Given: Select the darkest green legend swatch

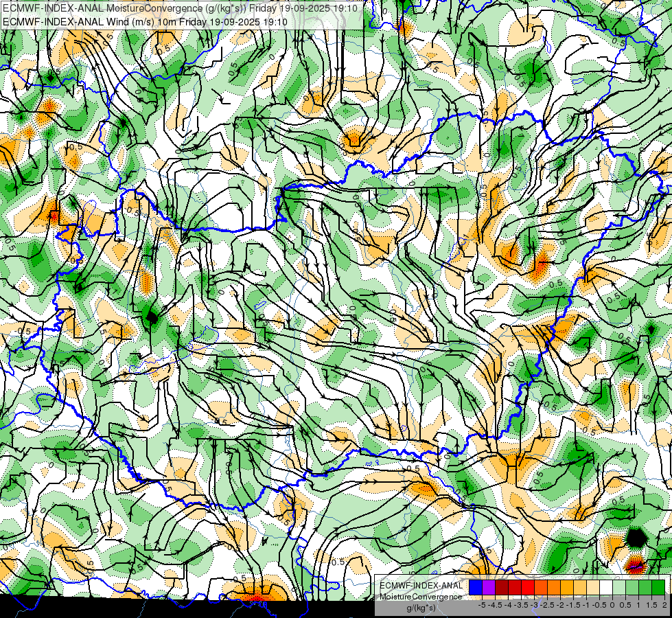Looking at the screenshot, I should click(x=658, y=587).
